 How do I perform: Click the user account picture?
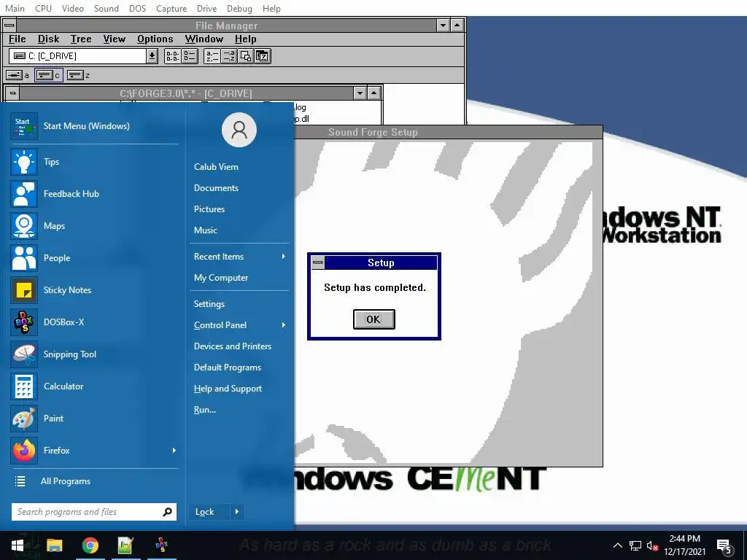(x=239, y=130)
